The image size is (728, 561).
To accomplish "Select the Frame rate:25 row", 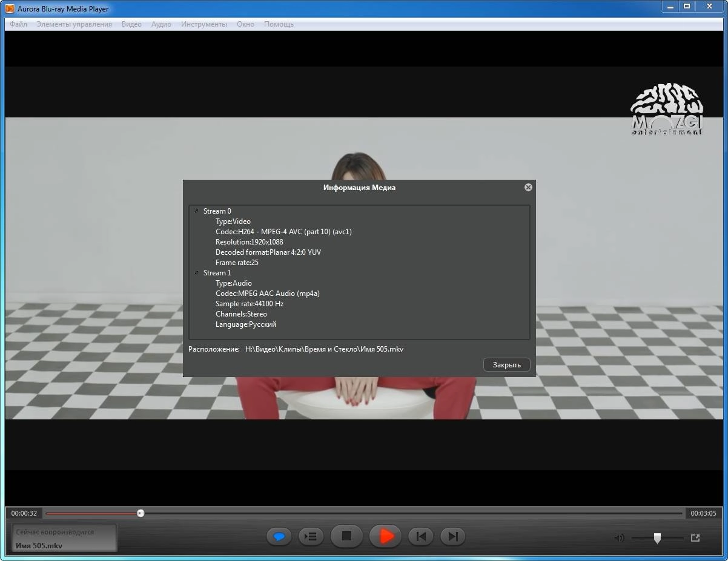I will [237, 263].
